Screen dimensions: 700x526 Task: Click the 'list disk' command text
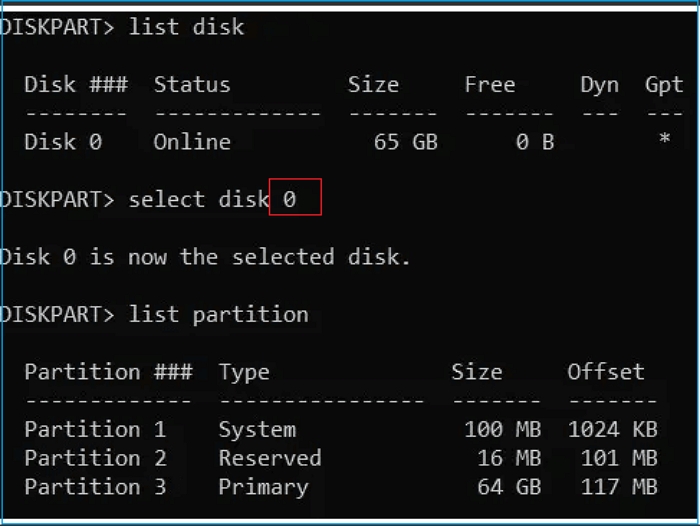click(186, 27)
